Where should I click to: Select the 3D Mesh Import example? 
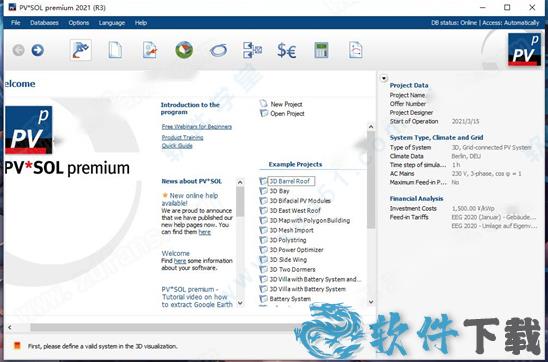pos(291,230)
